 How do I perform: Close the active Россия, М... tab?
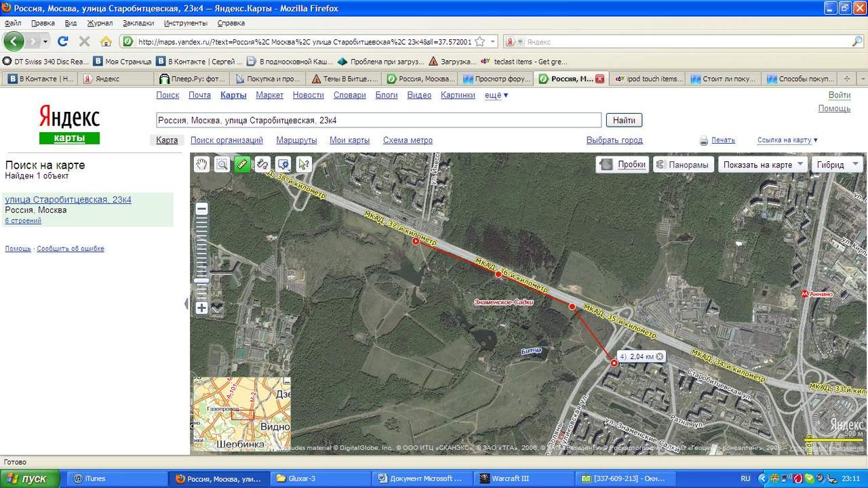pyautogui.click(x=599, y=79)
